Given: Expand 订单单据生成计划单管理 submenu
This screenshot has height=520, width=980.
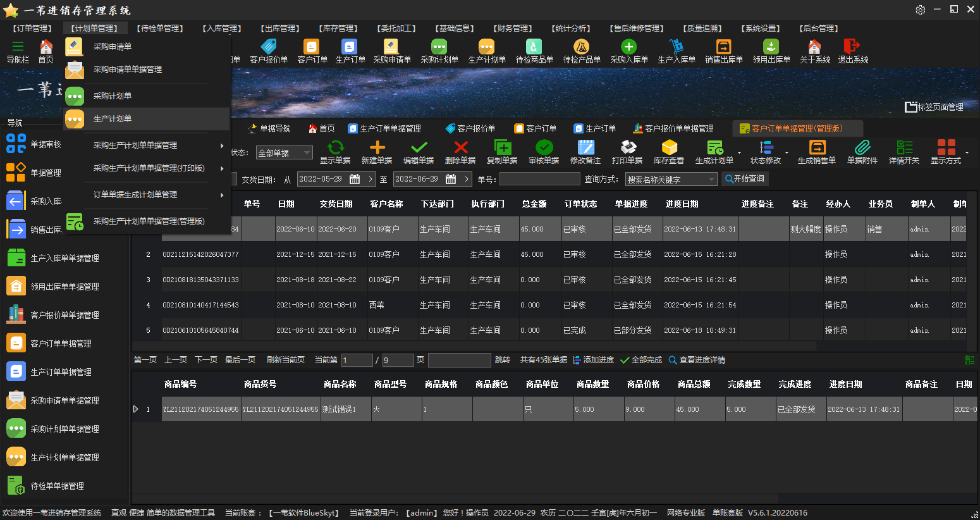Looking at the screenshot, I should (146, 195).
